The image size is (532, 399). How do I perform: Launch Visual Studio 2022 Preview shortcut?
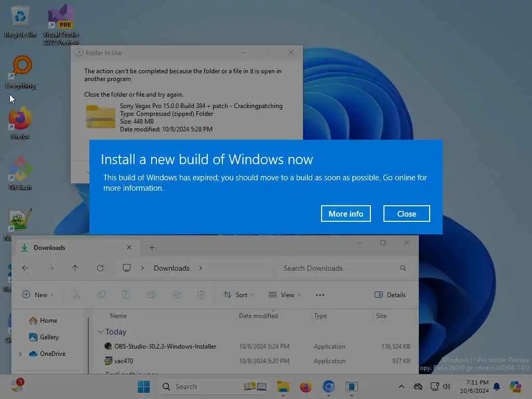click(61, 25)
